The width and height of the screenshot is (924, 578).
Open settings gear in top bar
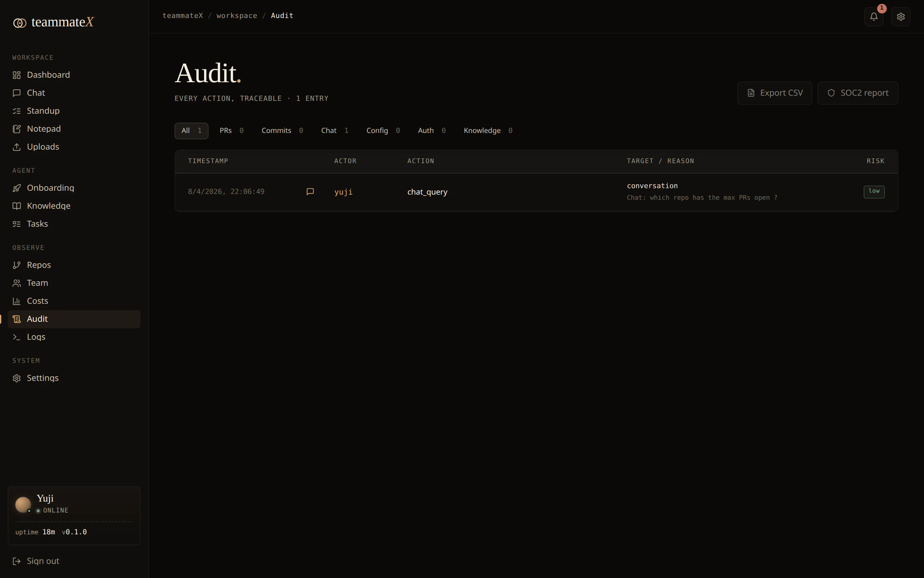pos(901,17)
